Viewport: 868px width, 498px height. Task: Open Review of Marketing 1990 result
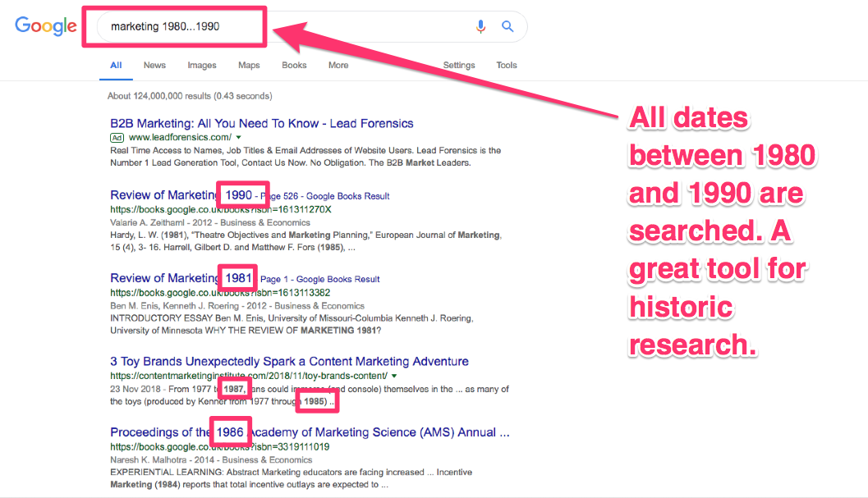pos(250,195)
